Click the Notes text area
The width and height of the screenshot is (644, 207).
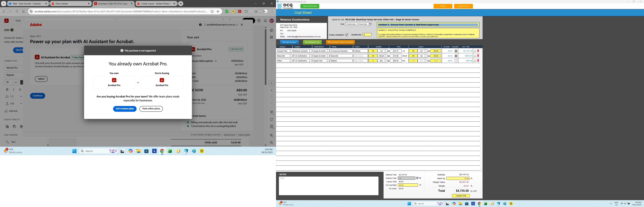coord(328,186)
